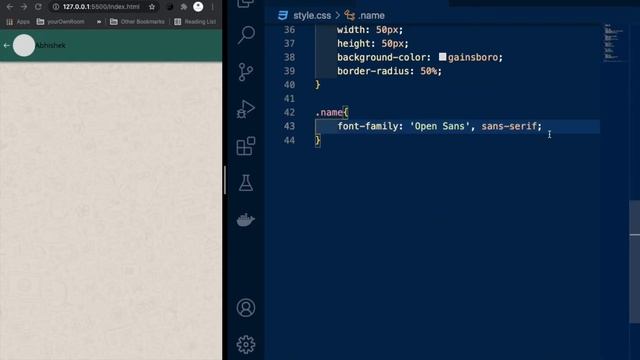Open the Other Bookmarks folder
This screenshot has width=640, height=360.
pos(137,22)
